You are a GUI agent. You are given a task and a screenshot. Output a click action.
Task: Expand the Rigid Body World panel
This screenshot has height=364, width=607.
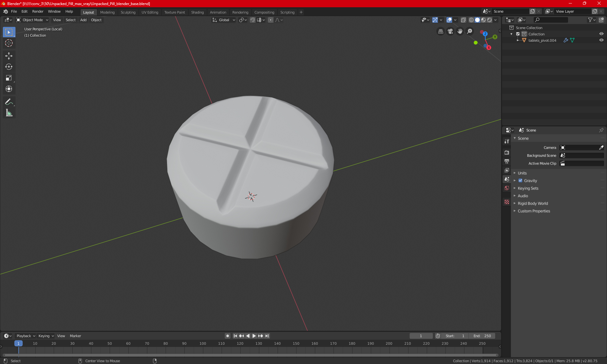pos(533,203)
